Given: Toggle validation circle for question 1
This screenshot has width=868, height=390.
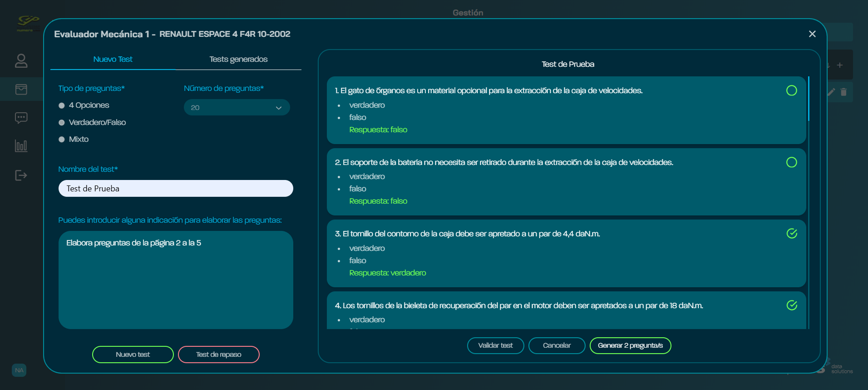Looking at the screenshot, I should (x=791, y=91).
